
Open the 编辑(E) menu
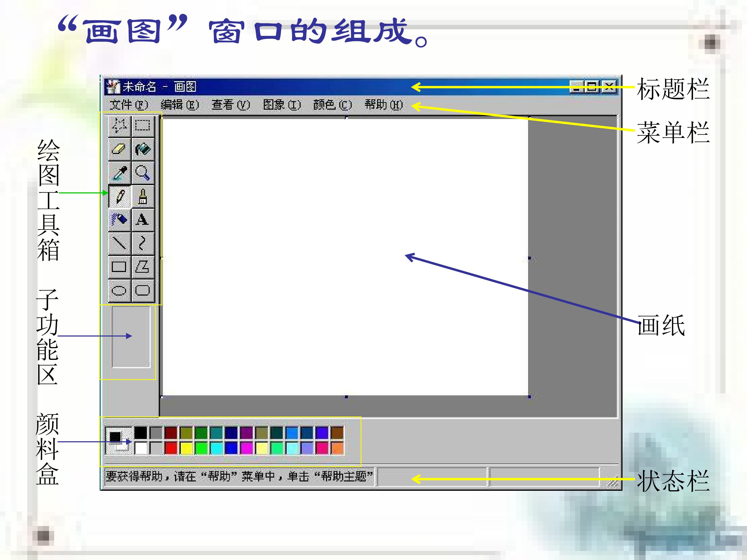point(180,105)
